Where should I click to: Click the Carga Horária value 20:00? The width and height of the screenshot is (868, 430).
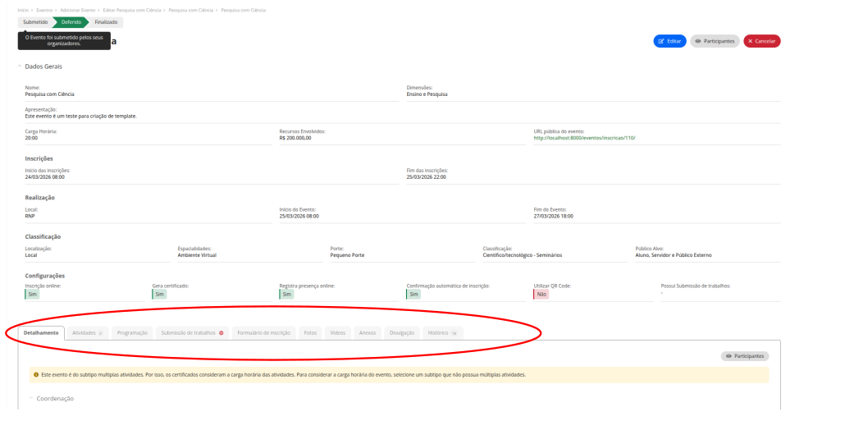pyautogui.click(x=31, y=138)
